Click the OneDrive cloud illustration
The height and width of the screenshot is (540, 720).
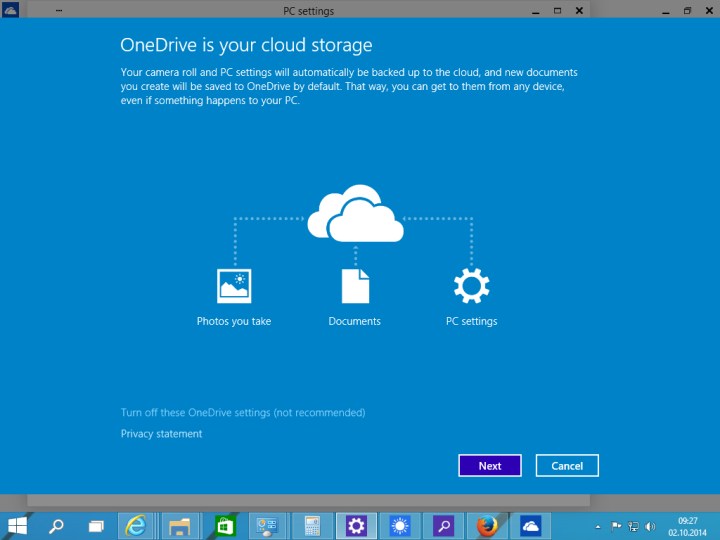(x=355, y=214)
